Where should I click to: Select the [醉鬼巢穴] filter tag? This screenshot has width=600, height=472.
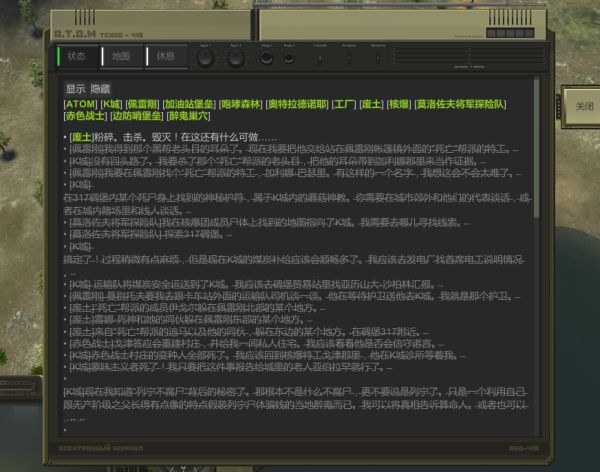[x=188, y=116]
